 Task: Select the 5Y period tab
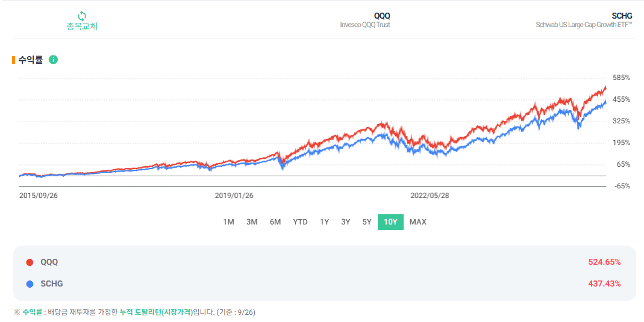pyautogui.click(x=367, y=222)
